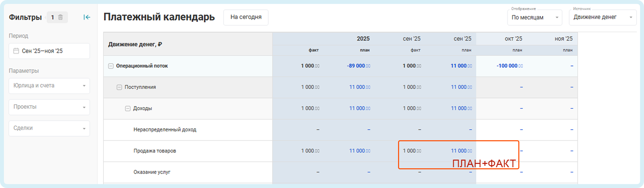
Task: Collapse the filters sidebar panel
Action: coord(87,17)
